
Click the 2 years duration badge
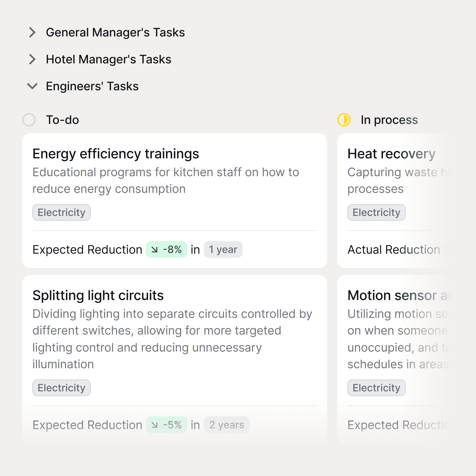click(x=227, y=425)
